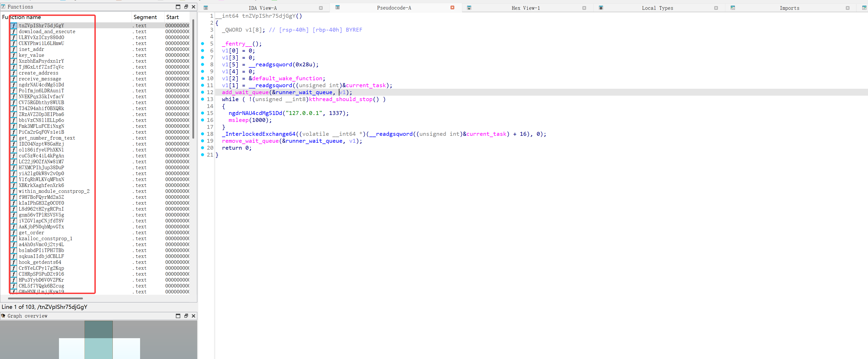
Task: Select the hook_getdents64 function
Action: (x=40, y=263)
